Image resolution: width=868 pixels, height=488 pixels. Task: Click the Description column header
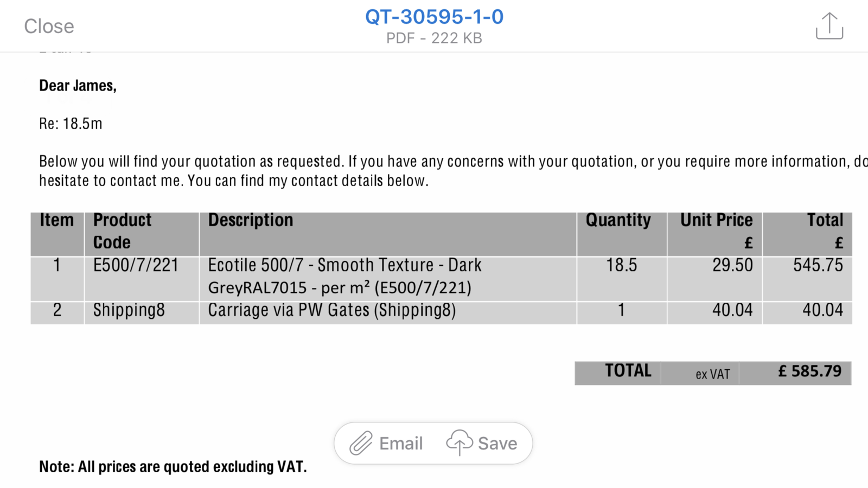[251, 220]
